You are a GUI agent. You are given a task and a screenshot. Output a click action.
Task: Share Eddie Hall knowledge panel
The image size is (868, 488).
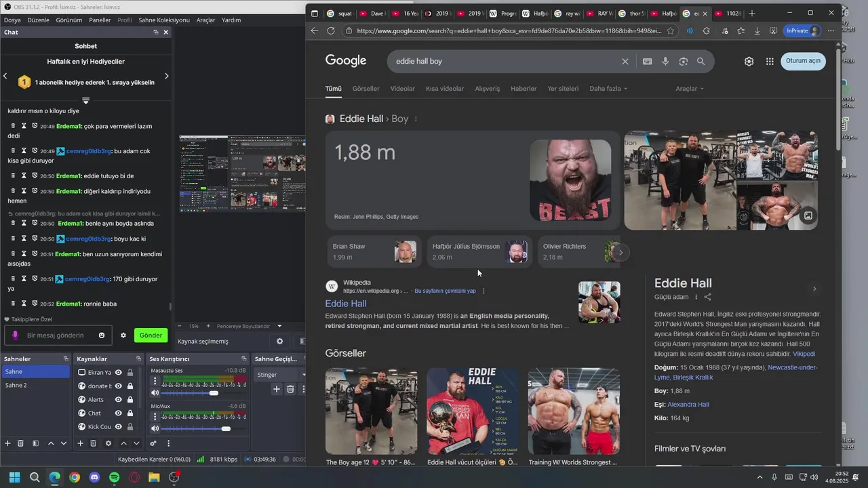708,297
